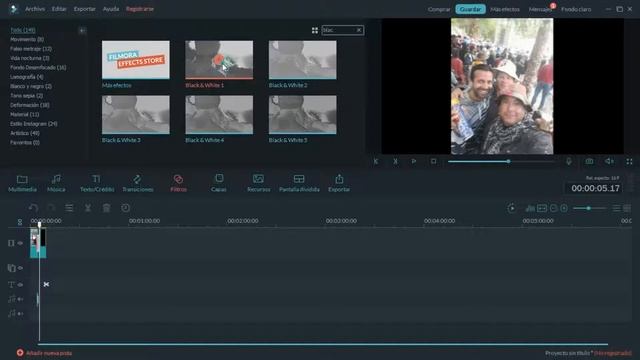
Task: Click the Guardar button
Action: [470, 9]
